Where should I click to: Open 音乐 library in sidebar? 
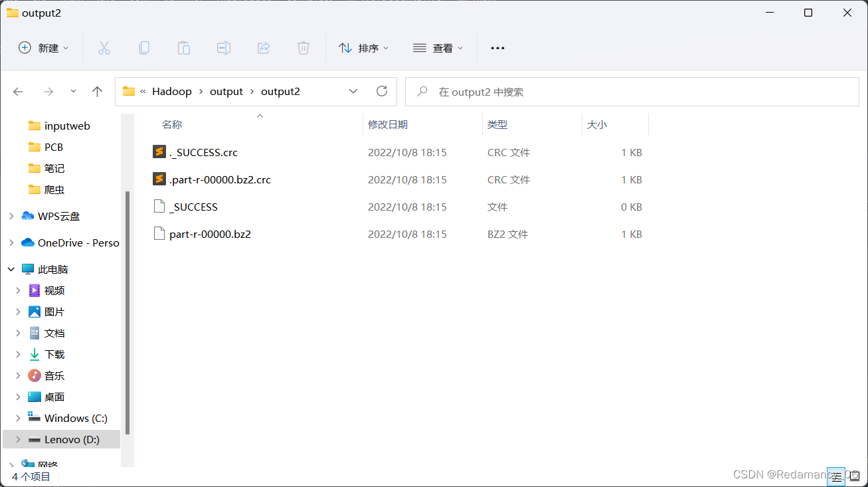pyautogui.click(x=54, y=375)
